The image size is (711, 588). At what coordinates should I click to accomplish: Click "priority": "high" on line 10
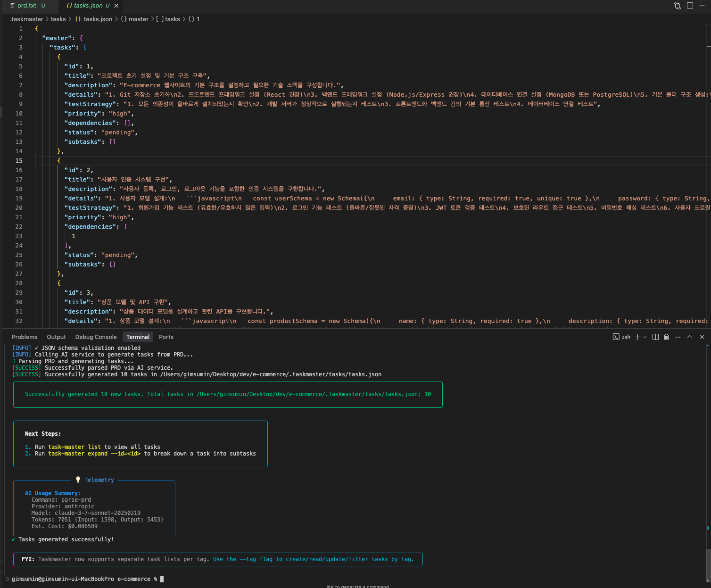pos(99,113)
